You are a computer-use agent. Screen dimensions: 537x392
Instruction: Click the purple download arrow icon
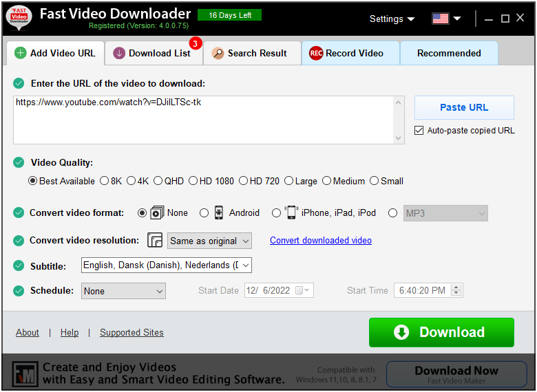coord(119,53)
